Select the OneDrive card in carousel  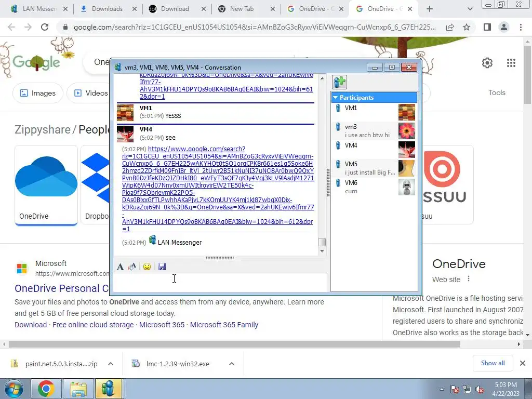click(46, 185)
